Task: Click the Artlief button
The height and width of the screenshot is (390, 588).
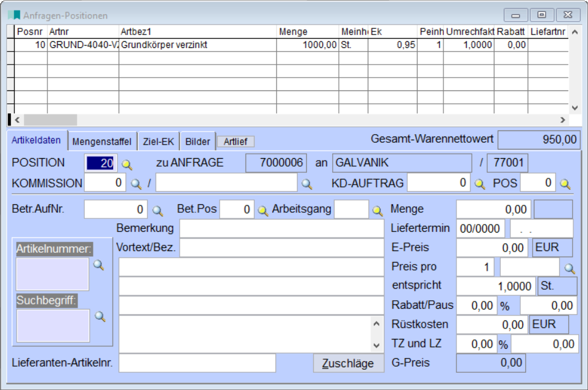Action: tap(236, 141)
